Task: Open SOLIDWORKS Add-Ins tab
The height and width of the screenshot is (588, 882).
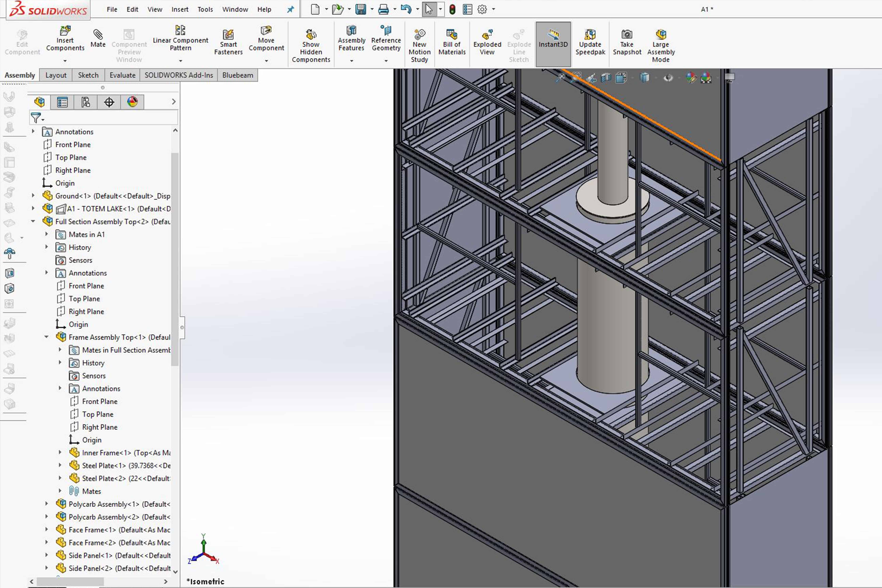Action: [x=178, y=75]
